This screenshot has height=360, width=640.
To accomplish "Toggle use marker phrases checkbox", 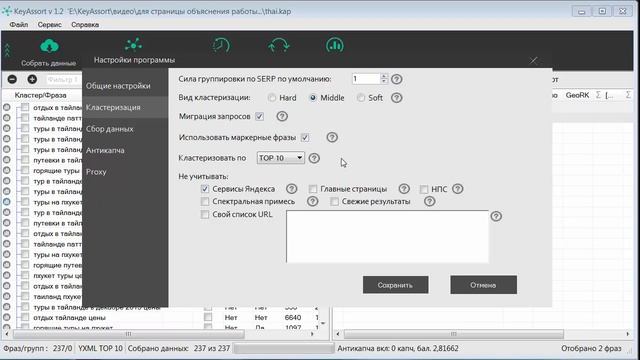I will 305,138.
